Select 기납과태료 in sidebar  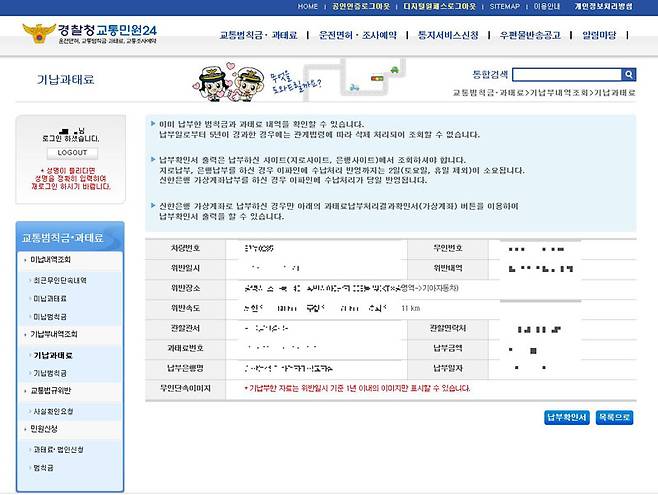[x=53, y=356]
